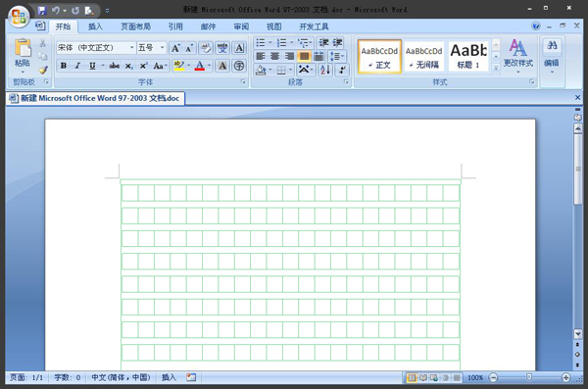Decrease paragraph indent
This screenshot has width=588, height=389.
323,42
